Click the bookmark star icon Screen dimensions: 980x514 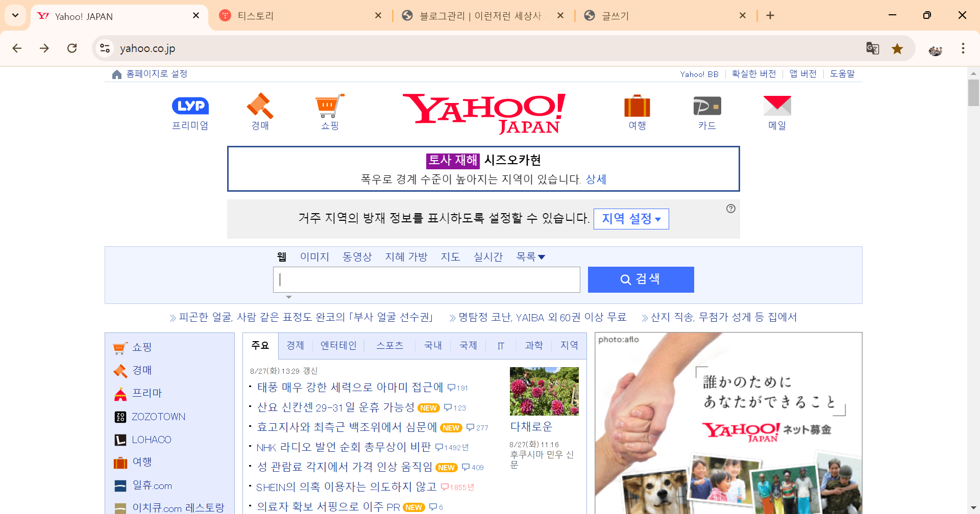tap(897, 48)
